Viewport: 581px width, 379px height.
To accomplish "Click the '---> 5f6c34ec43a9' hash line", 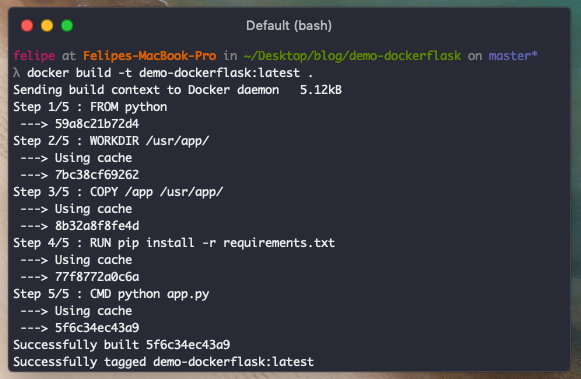I will pos(80,328).
